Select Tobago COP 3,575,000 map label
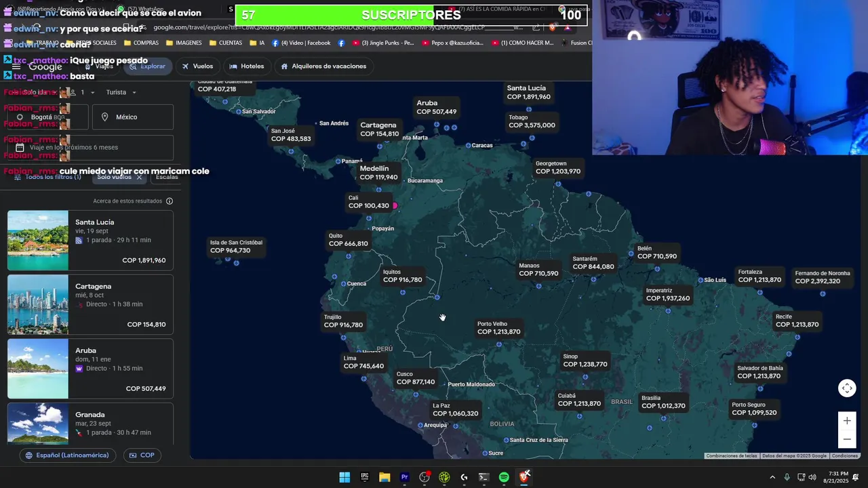The height and width of the screenshot is (488, 868). pyautogui.click(x=532, y=121)
